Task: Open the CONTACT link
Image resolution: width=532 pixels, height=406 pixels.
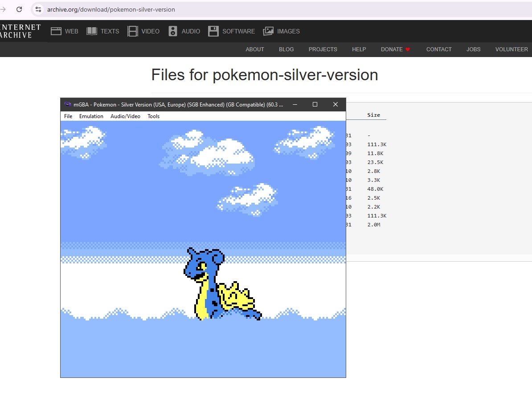Action: (439, 49)
